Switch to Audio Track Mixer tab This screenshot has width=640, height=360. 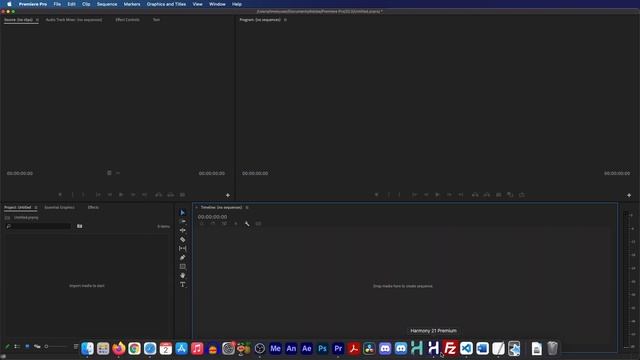pos(74,20)
